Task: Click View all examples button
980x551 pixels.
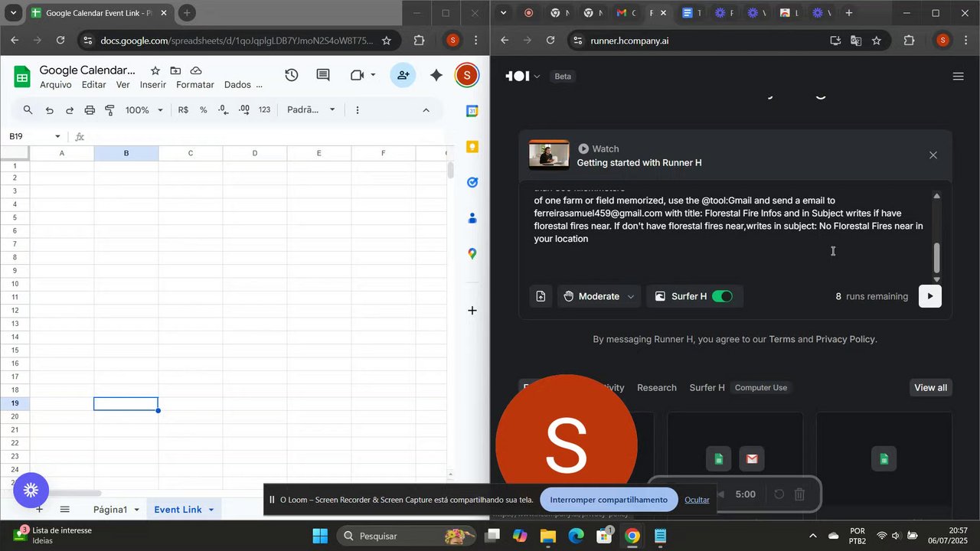Action: pyautogui.click(x=930, y=388)
